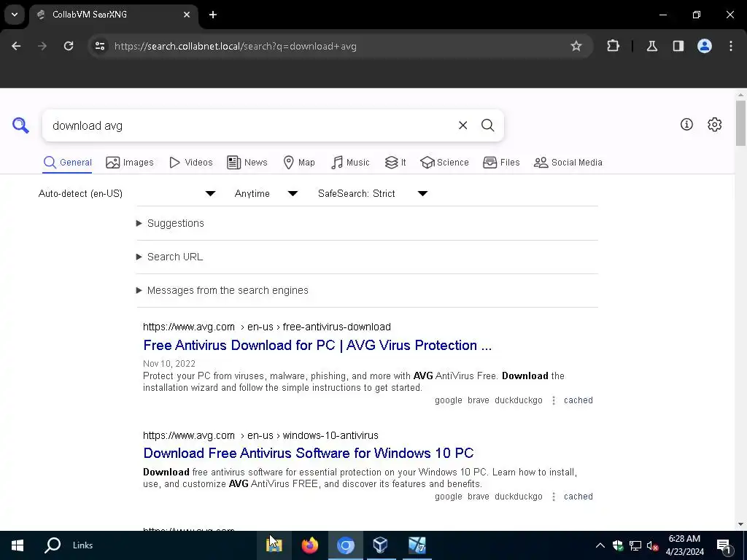747x560 pixels.
Task: Close the CollabVM SearXNG tab
Action: [x=187, y=15]
